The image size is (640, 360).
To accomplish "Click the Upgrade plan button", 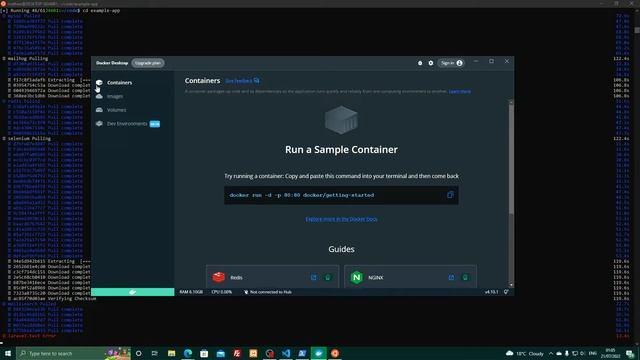I will tap(148, 63).
